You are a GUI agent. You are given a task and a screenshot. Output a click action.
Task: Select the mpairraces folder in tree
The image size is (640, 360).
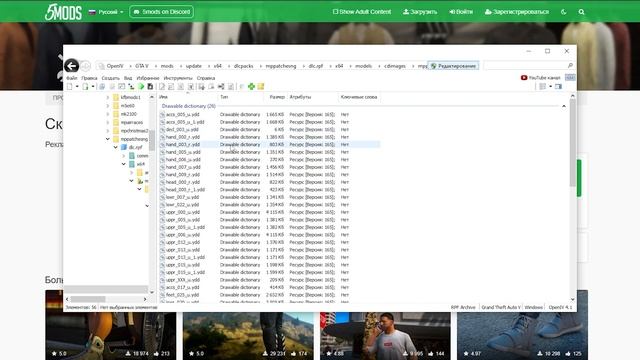(x=132, y=122)
